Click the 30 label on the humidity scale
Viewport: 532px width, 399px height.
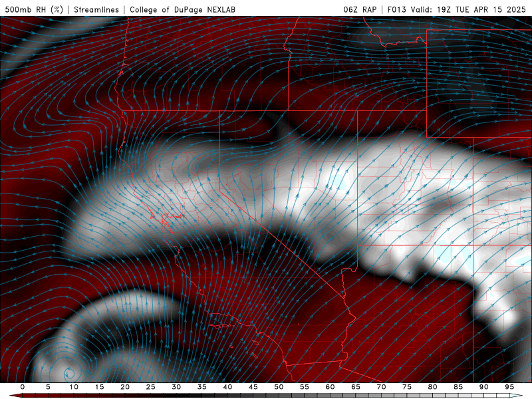tap(176, 387)
